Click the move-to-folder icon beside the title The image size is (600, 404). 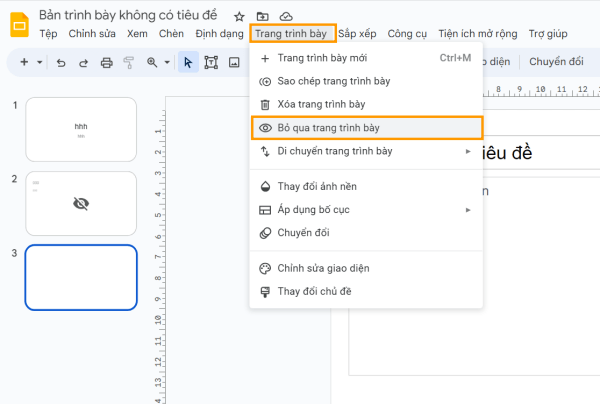pos(262,16)
